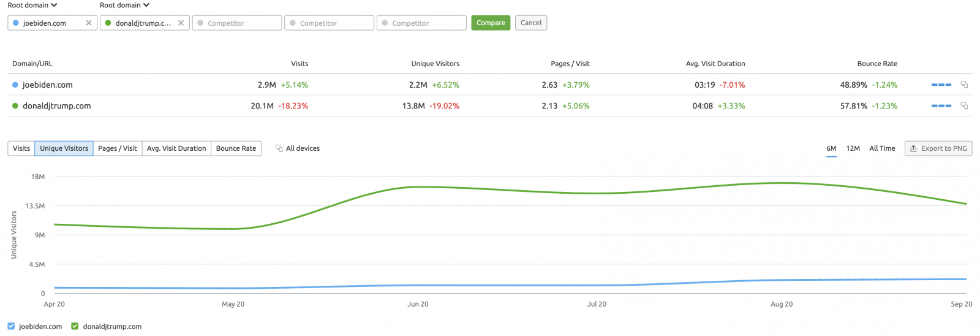The image size is (980, 336).
Task: Open first Root domain dropdown
Action: pos(32,5)
